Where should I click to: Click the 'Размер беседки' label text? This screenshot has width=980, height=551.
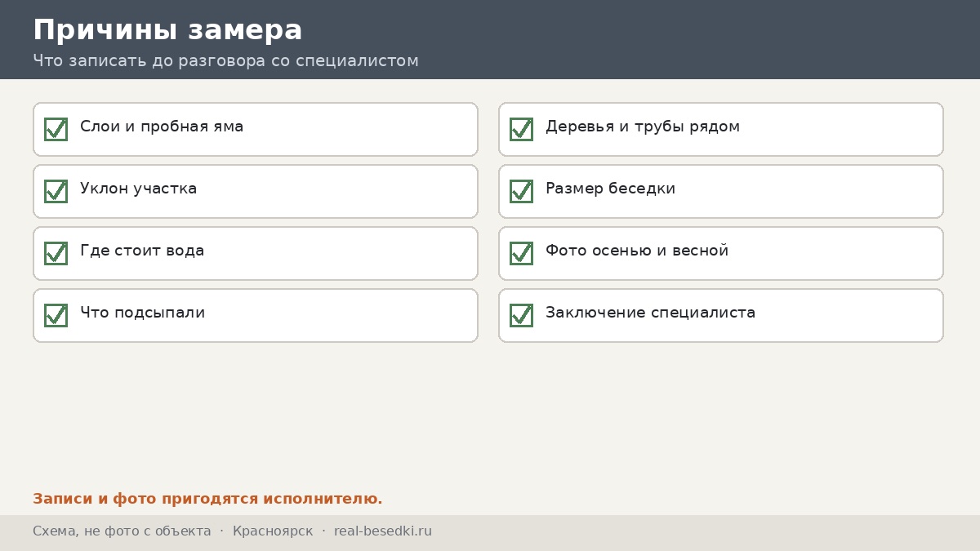coord(610,189)
